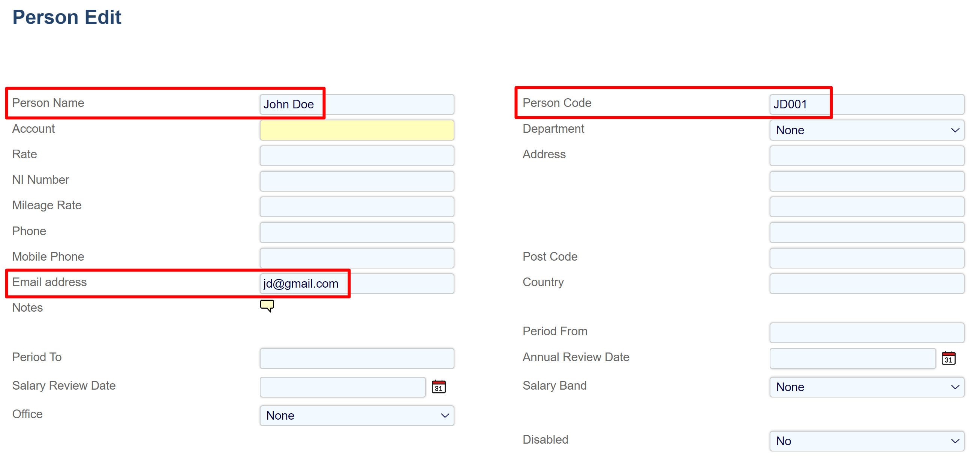Expand the Department dropdown
This screenshot has height=465, width=980.
point(867,130)
